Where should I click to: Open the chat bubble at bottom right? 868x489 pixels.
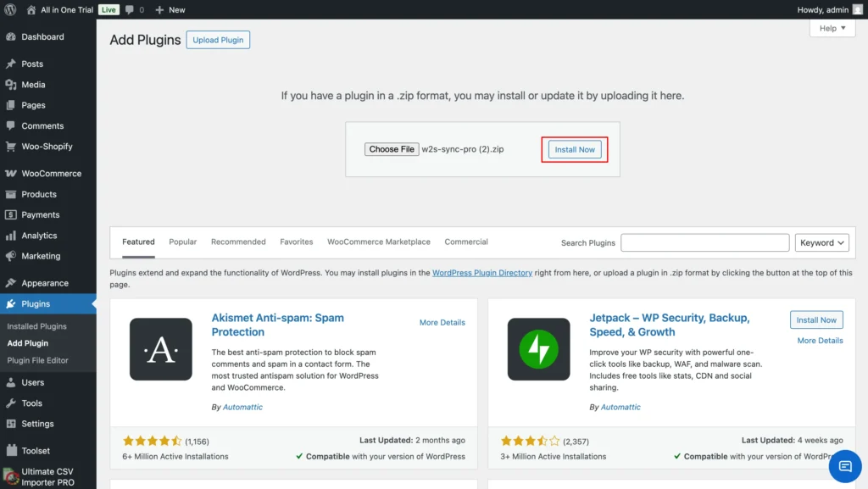pos(845,466)
